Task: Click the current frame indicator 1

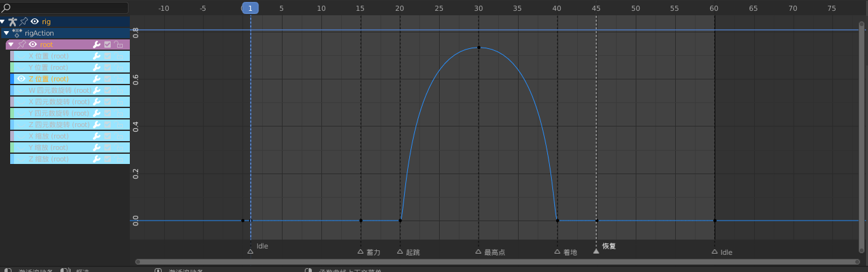Action: [x=250, y=8]
